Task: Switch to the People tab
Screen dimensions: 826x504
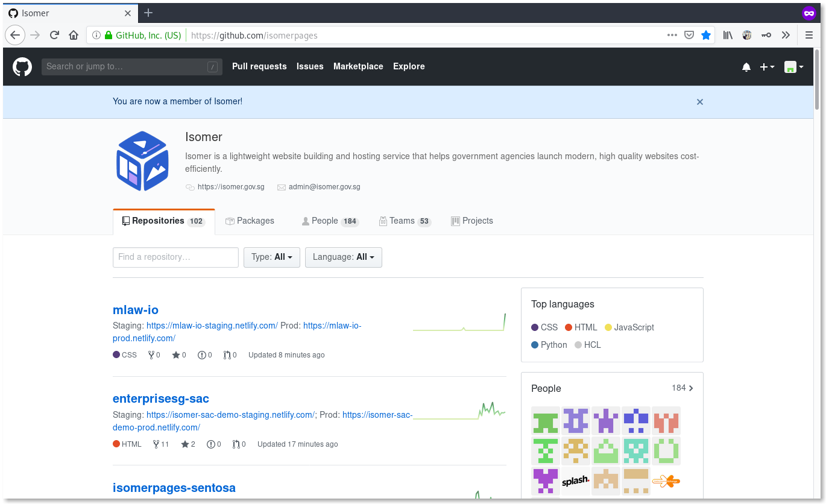Action: coord(330,221)
